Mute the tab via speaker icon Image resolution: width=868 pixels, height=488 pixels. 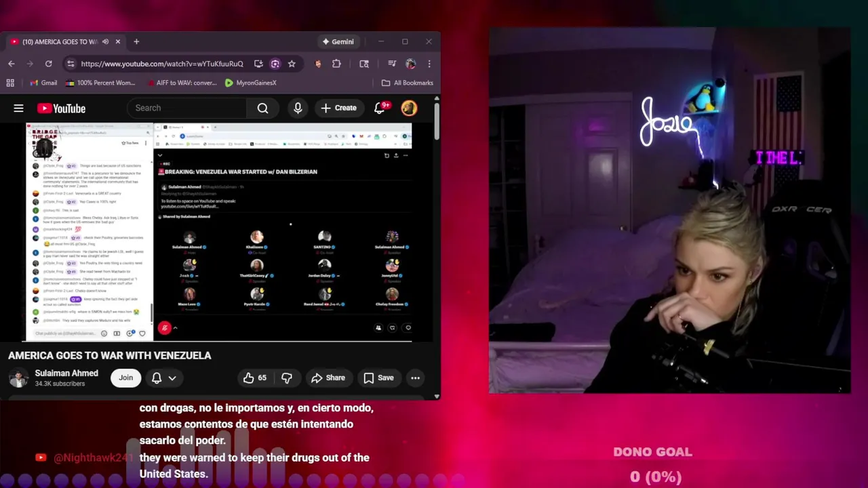pos(105,42)
